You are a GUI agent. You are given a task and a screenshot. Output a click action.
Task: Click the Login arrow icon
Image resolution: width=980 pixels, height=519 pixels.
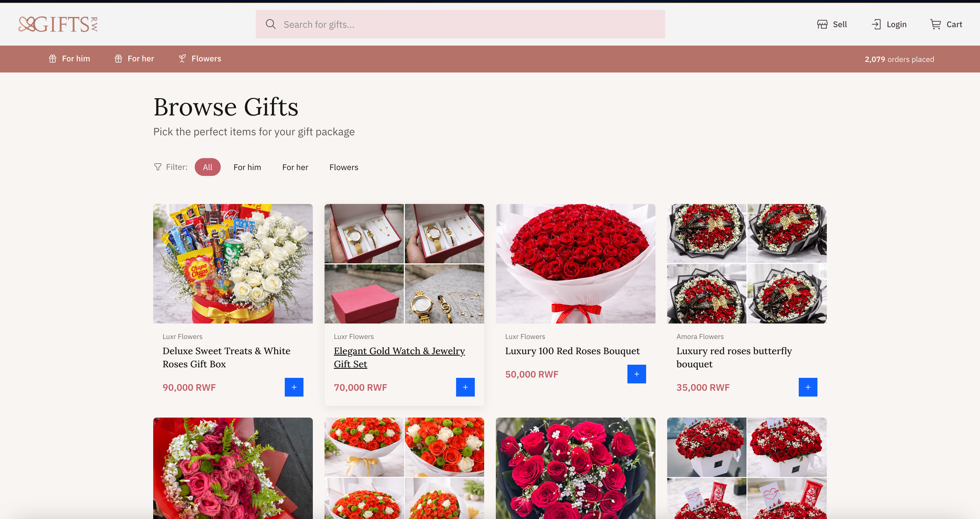click(877, 24)
